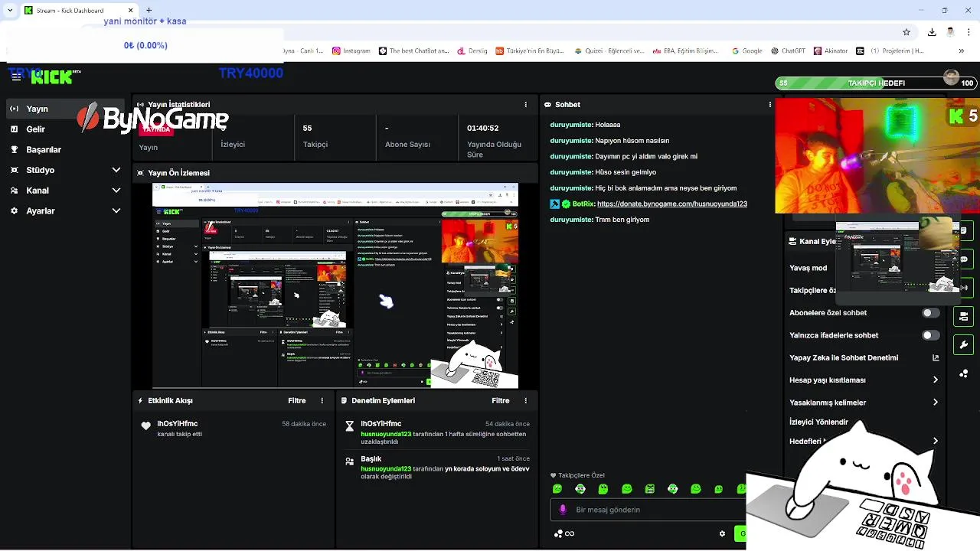Click husnuoyunda123 in the Başlık moderation entry

tap(387, 468)
